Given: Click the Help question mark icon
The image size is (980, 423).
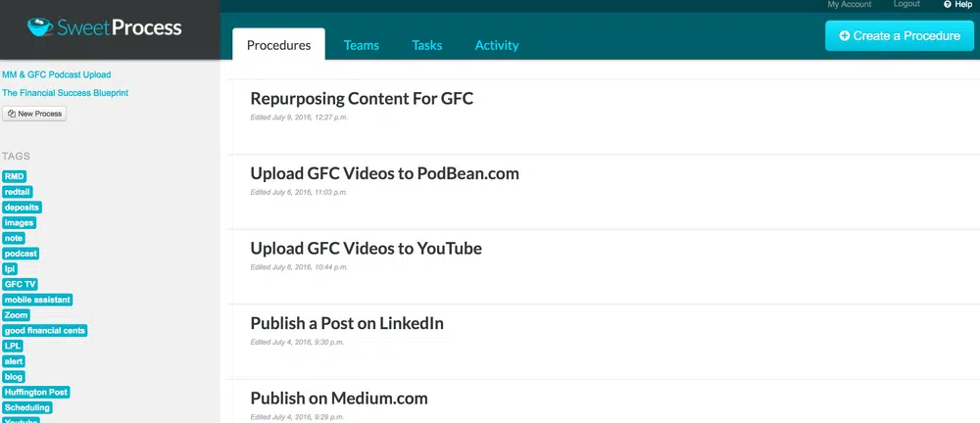Looking at the screenshot, I should [948, 5].
